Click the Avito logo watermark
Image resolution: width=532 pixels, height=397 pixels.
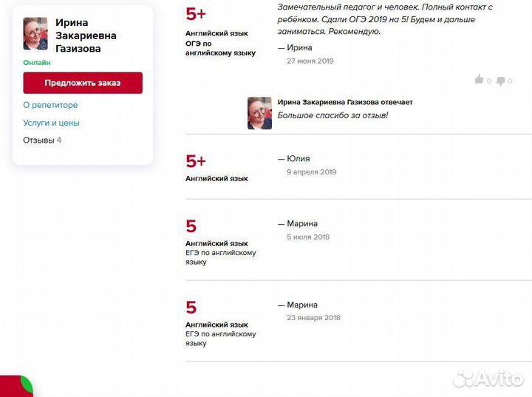tap(488, 379)
